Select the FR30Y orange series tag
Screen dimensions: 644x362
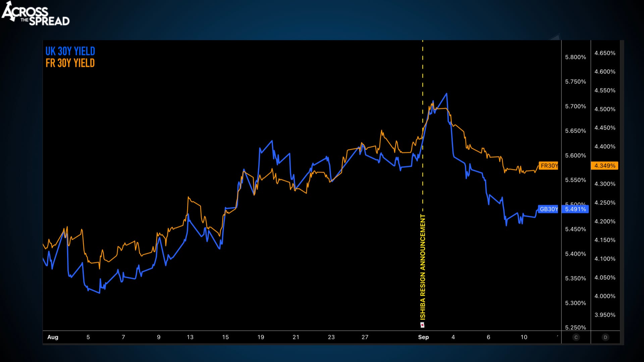(549, 166)
